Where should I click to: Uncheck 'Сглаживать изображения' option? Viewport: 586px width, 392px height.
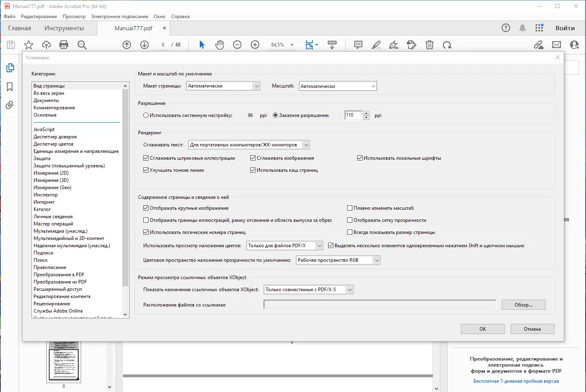tap(253, 158)
